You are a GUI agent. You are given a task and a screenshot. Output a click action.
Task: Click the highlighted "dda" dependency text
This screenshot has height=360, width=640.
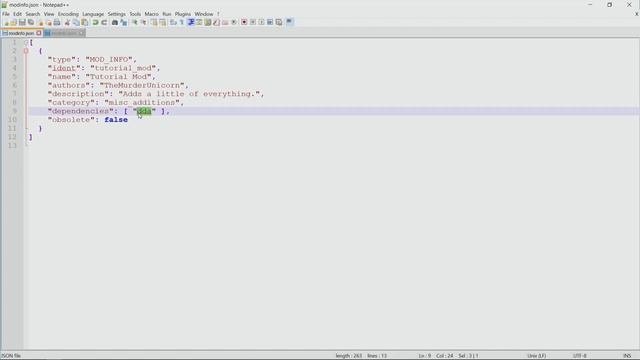(x=144, y=111)
